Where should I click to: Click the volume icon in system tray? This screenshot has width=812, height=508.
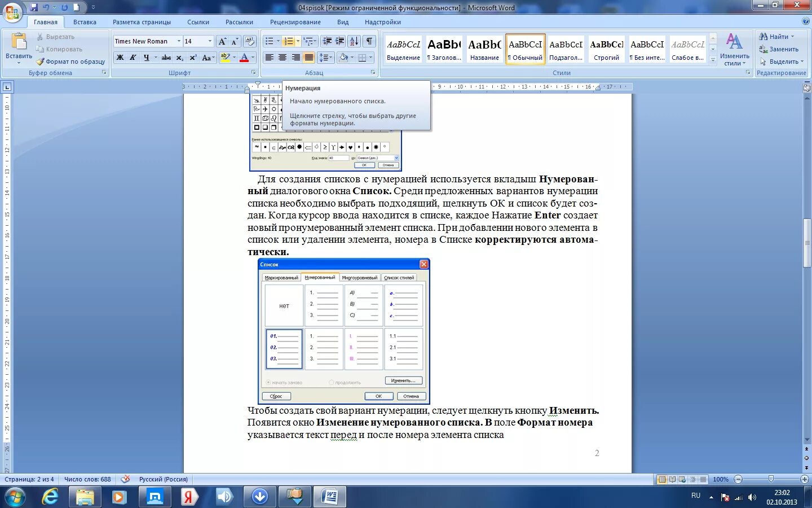coord(752,497)
